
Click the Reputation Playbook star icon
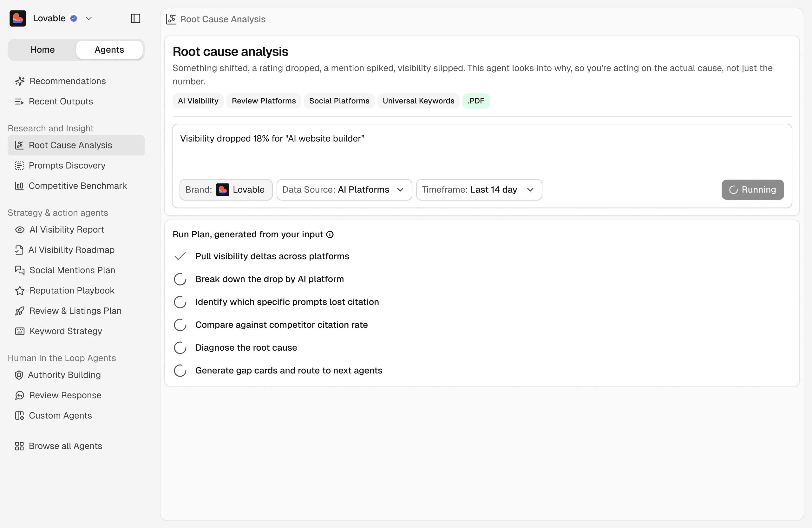click(20, 290)
